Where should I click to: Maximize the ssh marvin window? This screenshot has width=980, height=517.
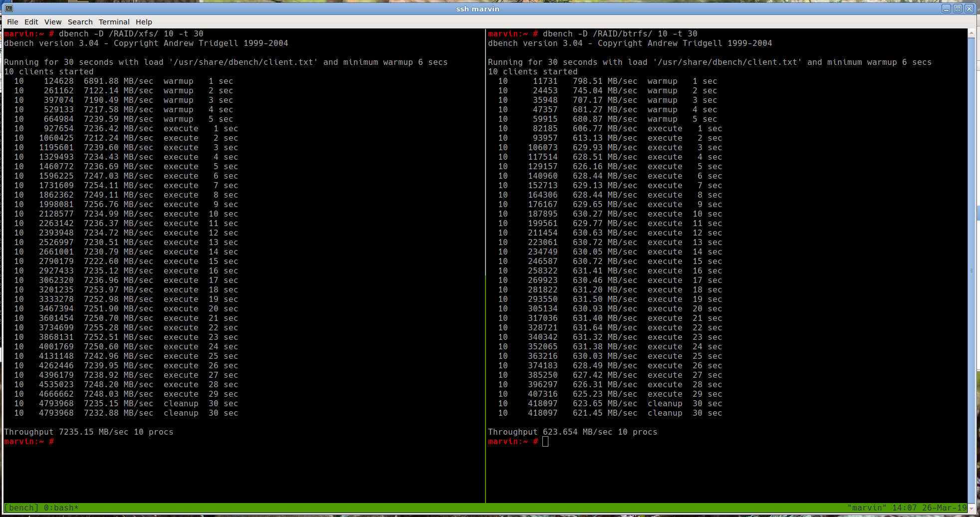pyautogui.click(x=958, y=8)
